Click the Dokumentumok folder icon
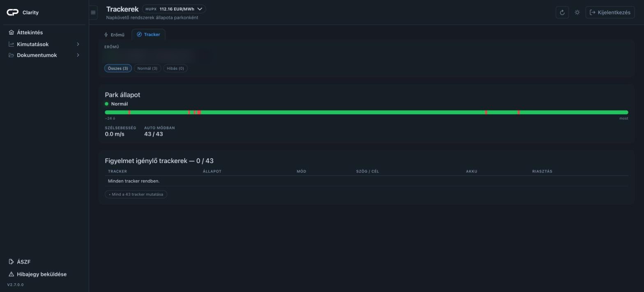The image size is (644, 292). point(11,55)
